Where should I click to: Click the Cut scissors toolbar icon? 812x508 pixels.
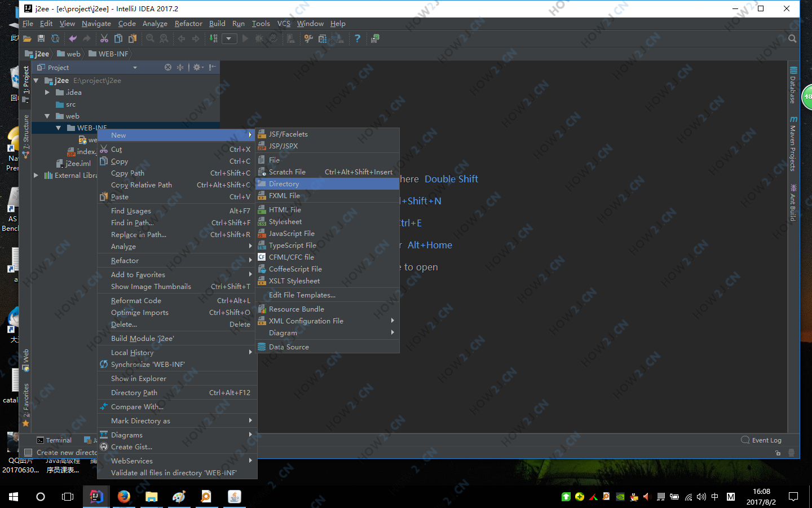[104, 39]
